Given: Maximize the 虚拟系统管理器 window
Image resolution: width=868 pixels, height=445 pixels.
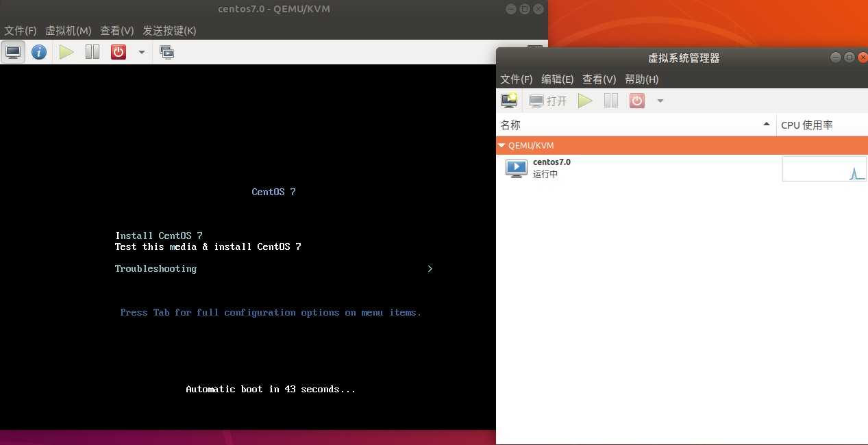Looking at the screenshot, I should pyautogui.click(x=850, y=58).
